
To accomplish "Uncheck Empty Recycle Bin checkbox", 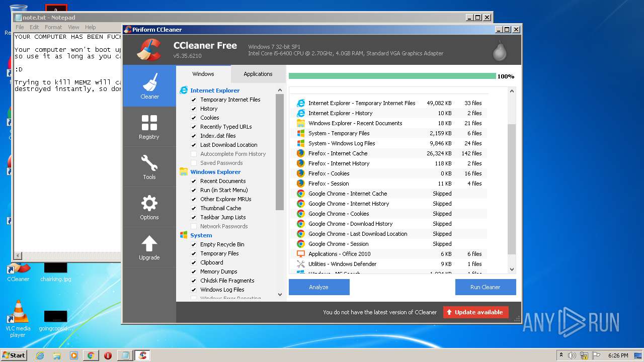I will (x=194, y=244).
